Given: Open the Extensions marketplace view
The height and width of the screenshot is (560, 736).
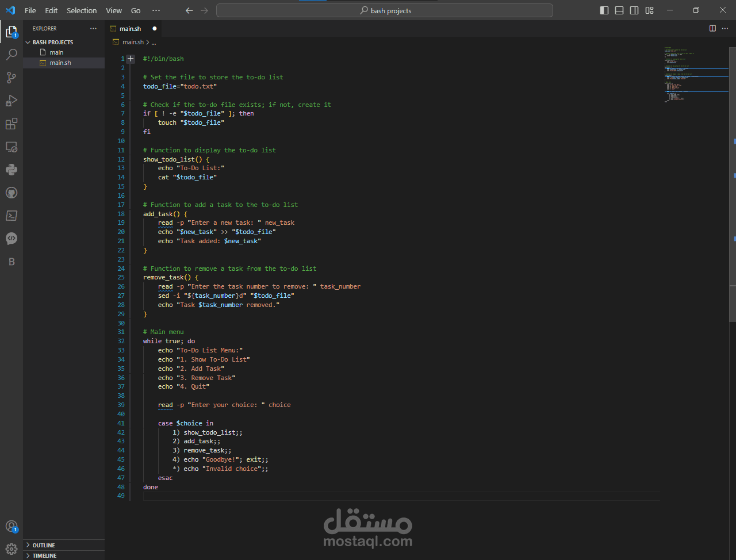Looking at the screenshot, I should click(x=11, y=124).
